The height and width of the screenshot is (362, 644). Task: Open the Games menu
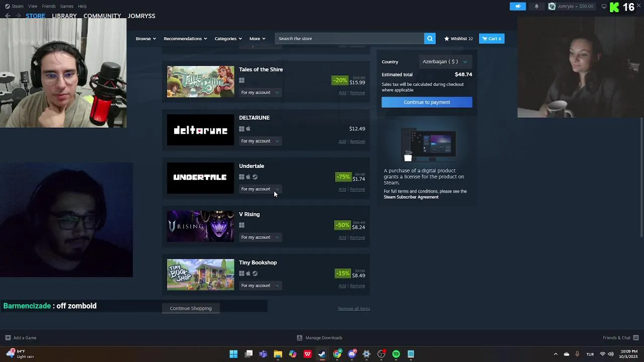point(66,6)
